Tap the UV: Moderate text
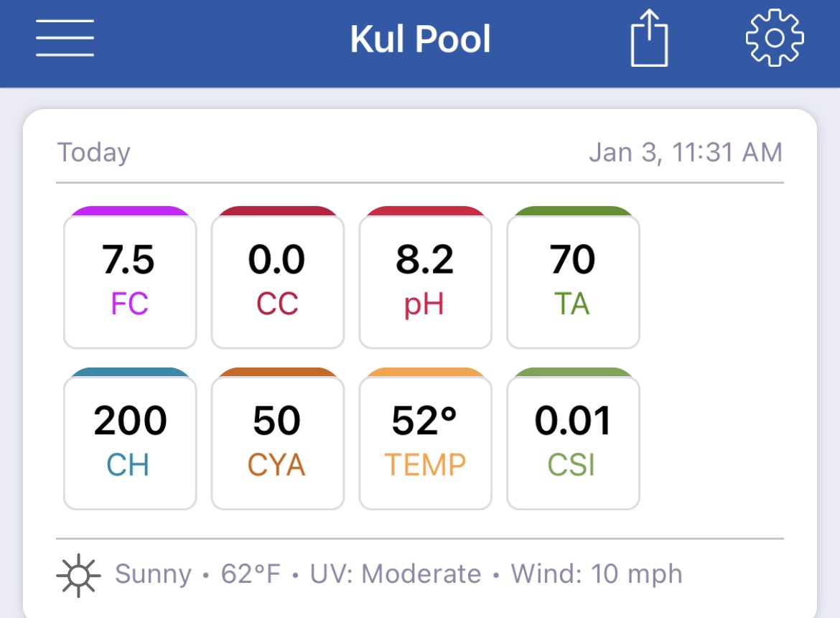 pos(396,574)
